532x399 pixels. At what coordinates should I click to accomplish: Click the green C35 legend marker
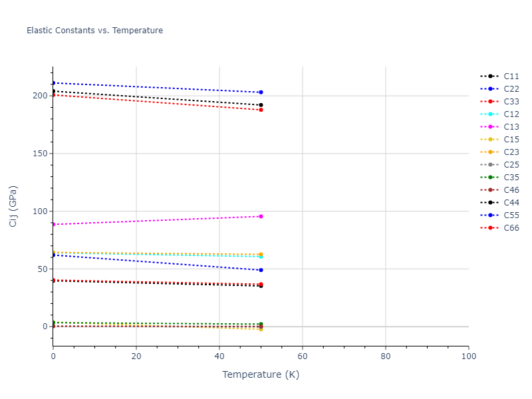tap(490, 178)
